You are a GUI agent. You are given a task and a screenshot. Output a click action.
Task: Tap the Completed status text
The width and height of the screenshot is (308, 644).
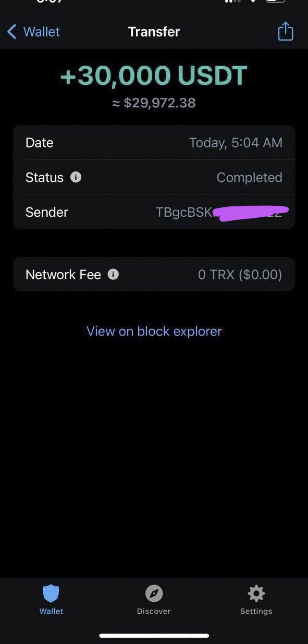tap(250, 177)
